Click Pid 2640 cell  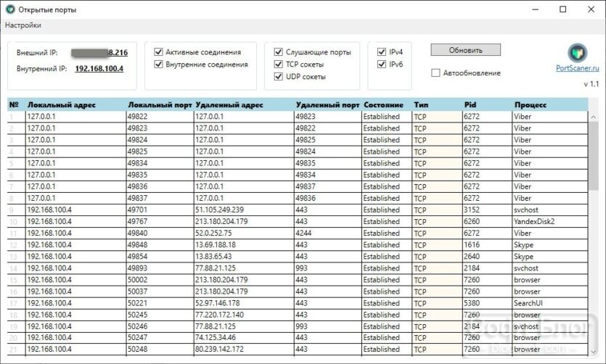[x=487, y=256]
